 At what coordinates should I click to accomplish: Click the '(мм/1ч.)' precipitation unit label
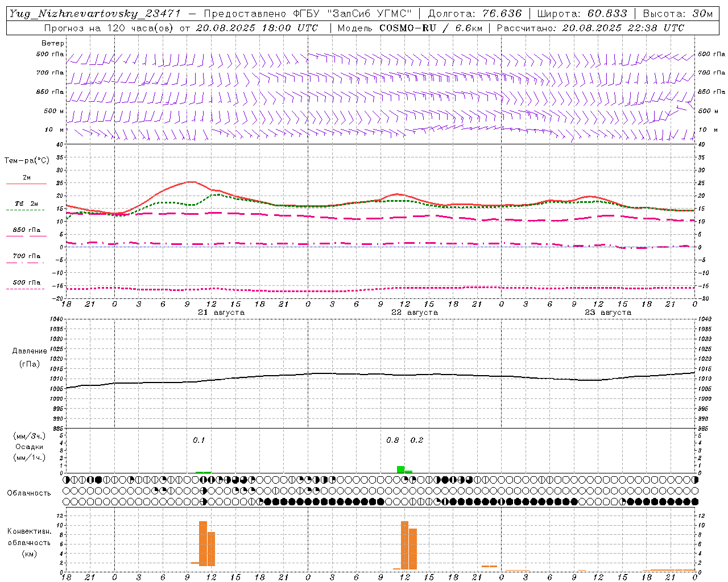click(30, 458)
